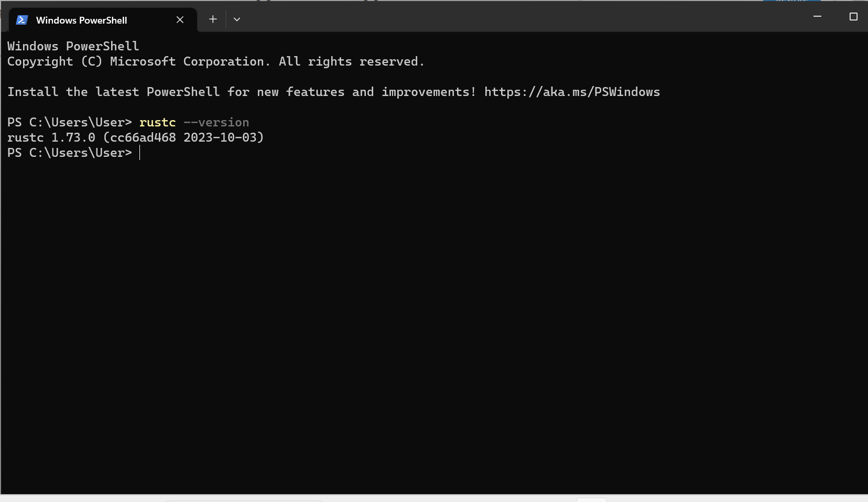Open a new tab with plus button
The image size is (868, 502).
[213, 19]
